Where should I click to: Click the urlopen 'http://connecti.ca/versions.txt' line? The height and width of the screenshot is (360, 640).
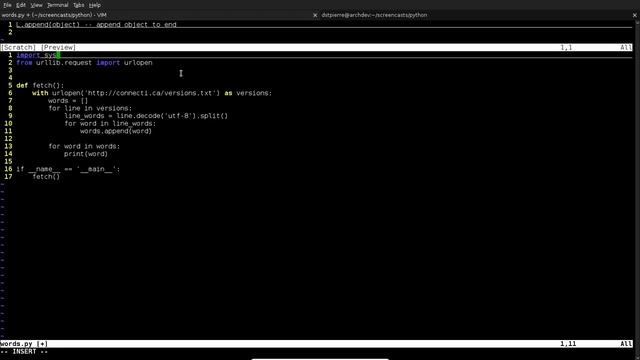[152, 93]
